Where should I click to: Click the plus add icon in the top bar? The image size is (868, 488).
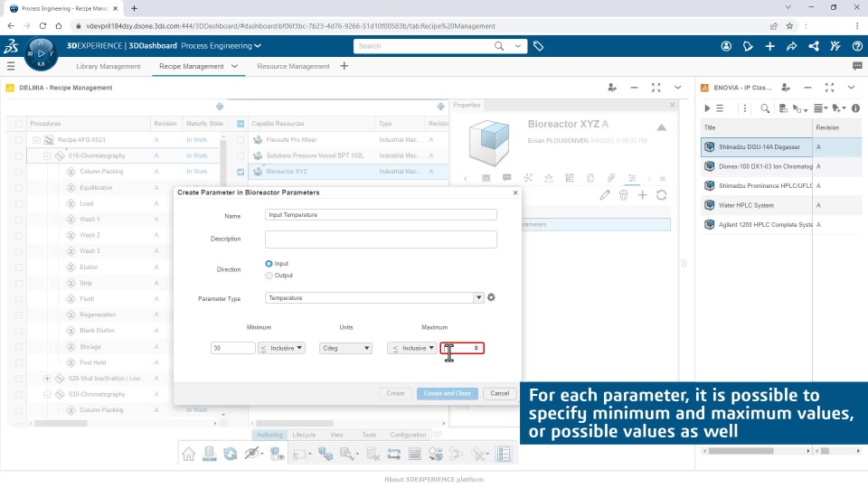point(770,46)
